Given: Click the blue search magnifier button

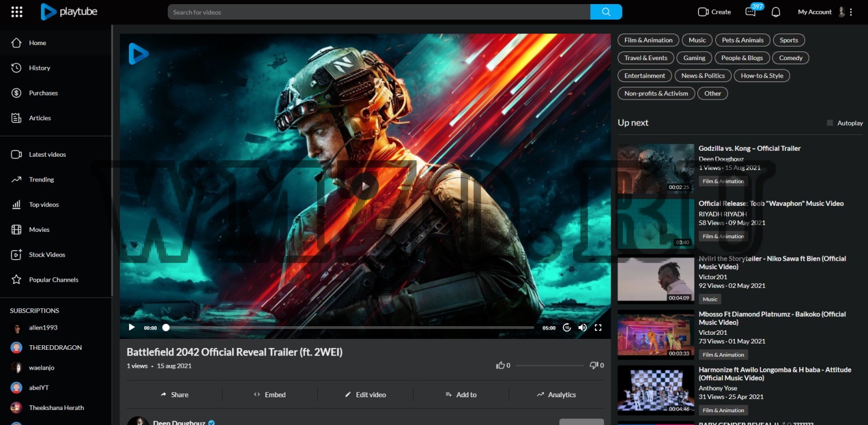Looking at the screenshot, I should [x=606, y=12].
